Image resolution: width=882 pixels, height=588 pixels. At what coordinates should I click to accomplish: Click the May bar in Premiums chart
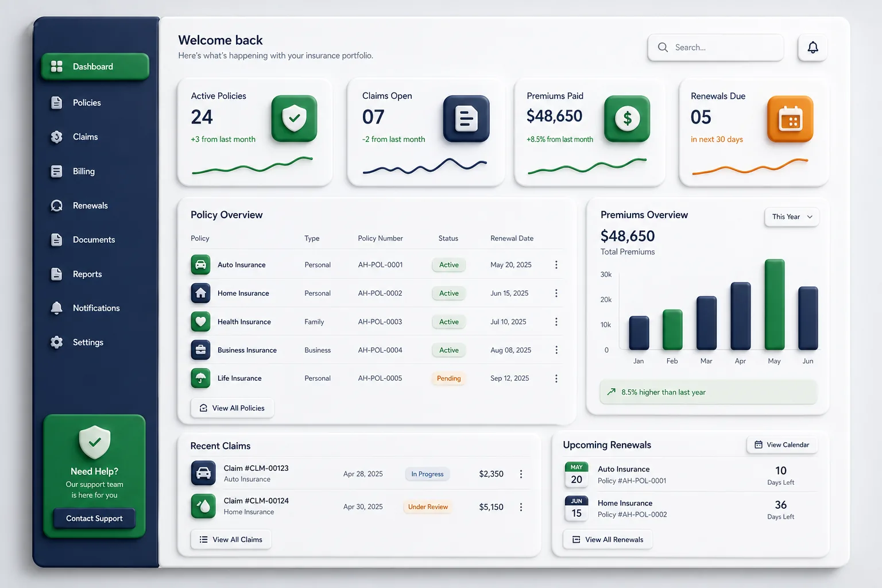(x=774, y=304)
